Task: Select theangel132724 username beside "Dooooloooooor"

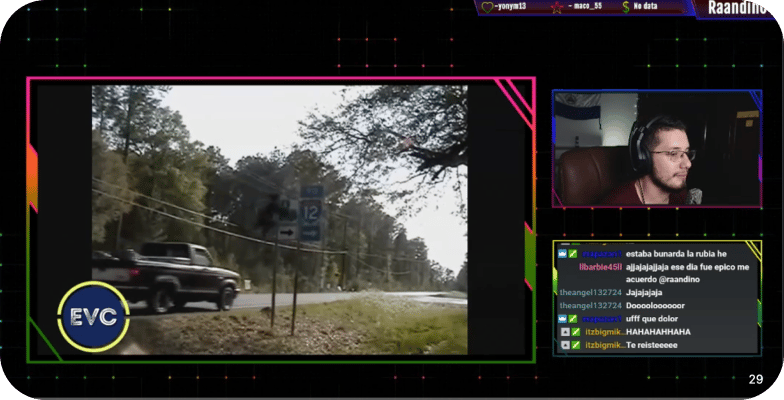Action: tap(591, 305)
